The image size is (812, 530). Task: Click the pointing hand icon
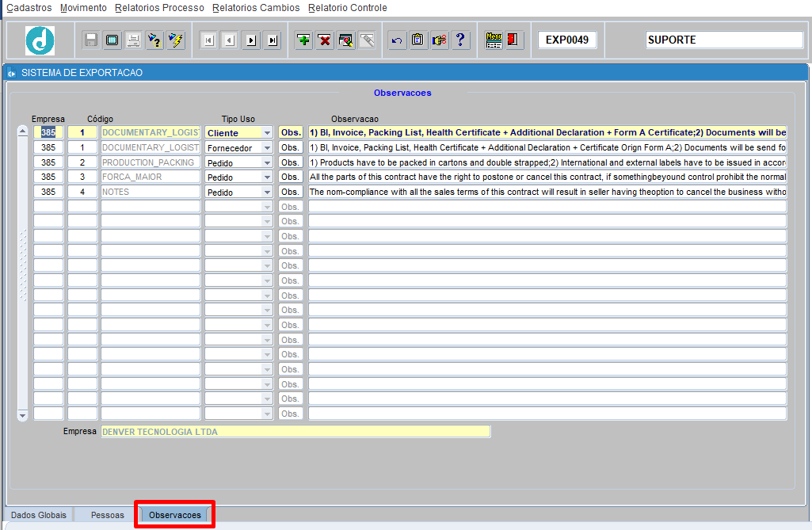[439, 40]
